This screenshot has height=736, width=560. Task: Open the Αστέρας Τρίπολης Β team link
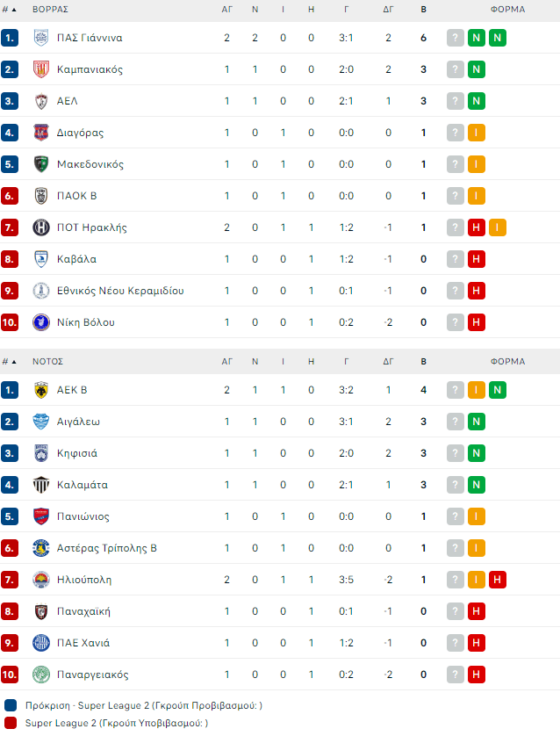click(106, 548)
